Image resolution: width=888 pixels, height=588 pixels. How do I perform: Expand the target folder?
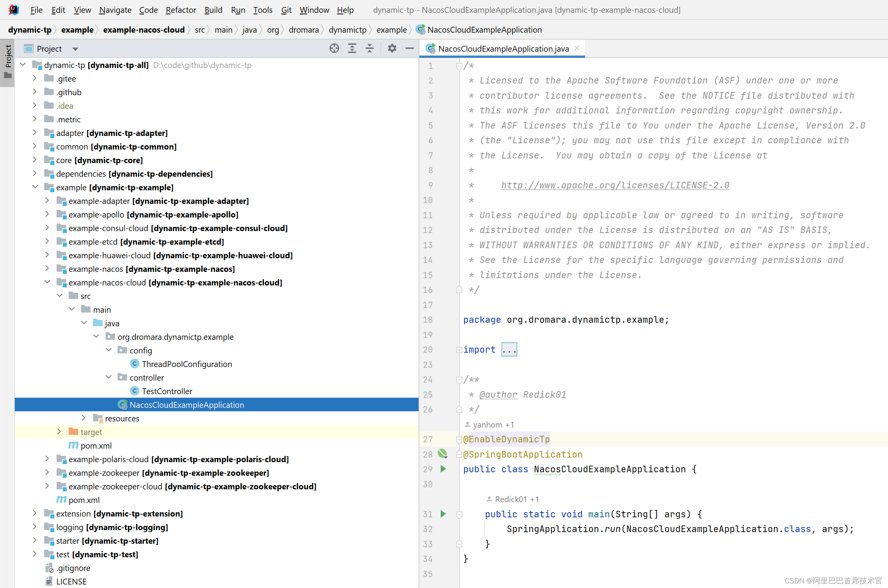point(59,431)
